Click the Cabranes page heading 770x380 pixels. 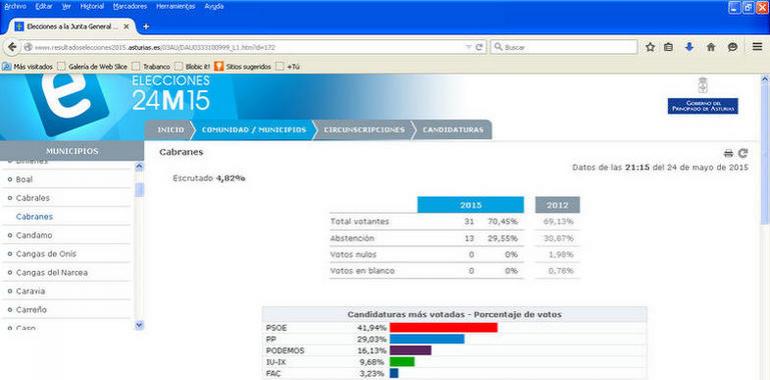coord(181,152)
